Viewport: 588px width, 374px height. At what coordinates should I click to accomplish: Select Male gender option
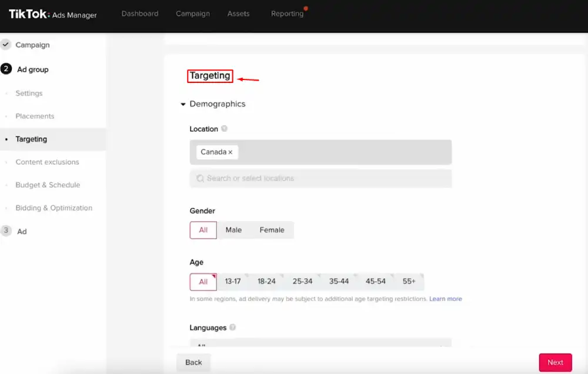(233, 230)
